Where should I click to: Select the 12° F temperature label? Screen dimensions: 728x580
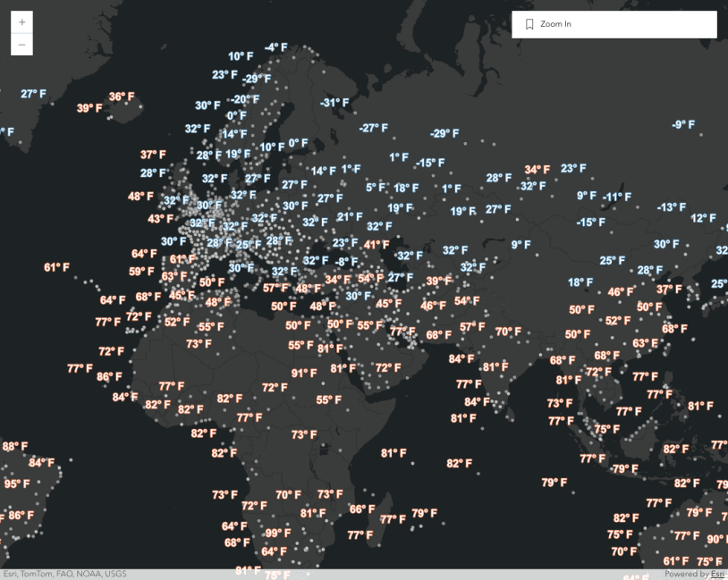click(x=703, y=218)
